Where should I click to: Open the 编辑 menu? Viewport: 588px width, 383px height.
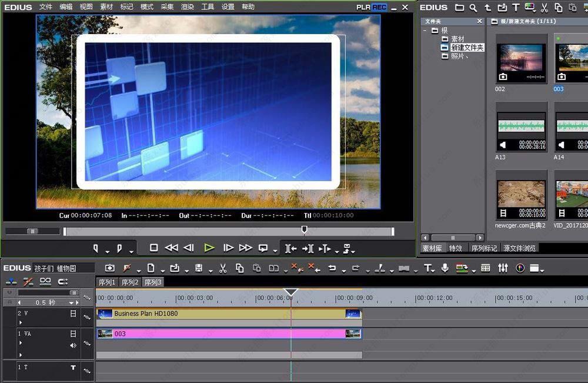pos(66,6)
